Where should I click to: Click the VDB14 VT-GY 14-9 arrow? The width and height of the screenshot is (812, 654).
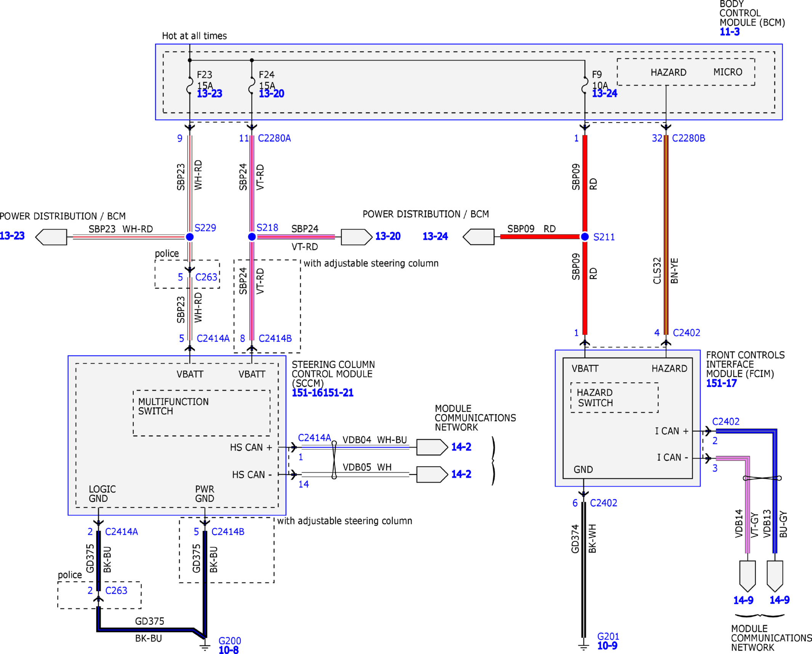click(748, 576)
